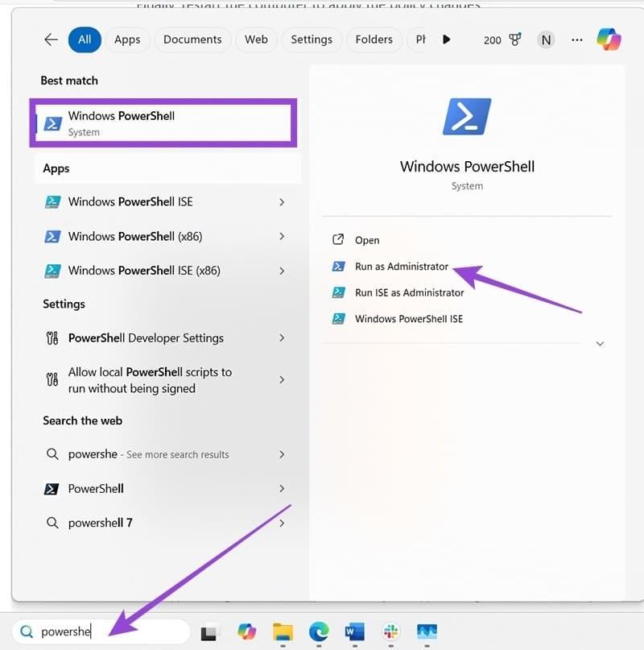The image size is (644, 650).
Task: Show more filter tabs with play arrow
Action: tap(446, 39)
